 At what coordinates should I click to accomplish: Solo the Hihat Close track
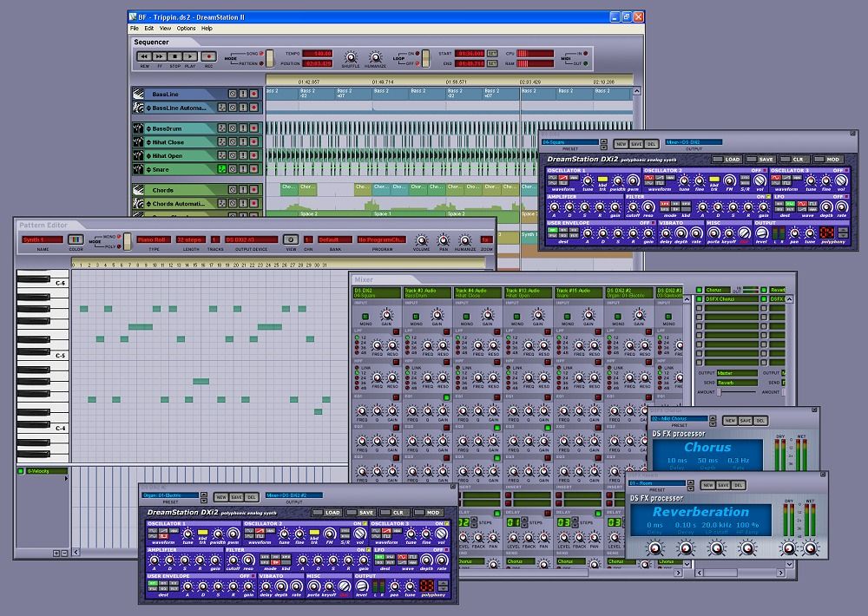point(243,142)
